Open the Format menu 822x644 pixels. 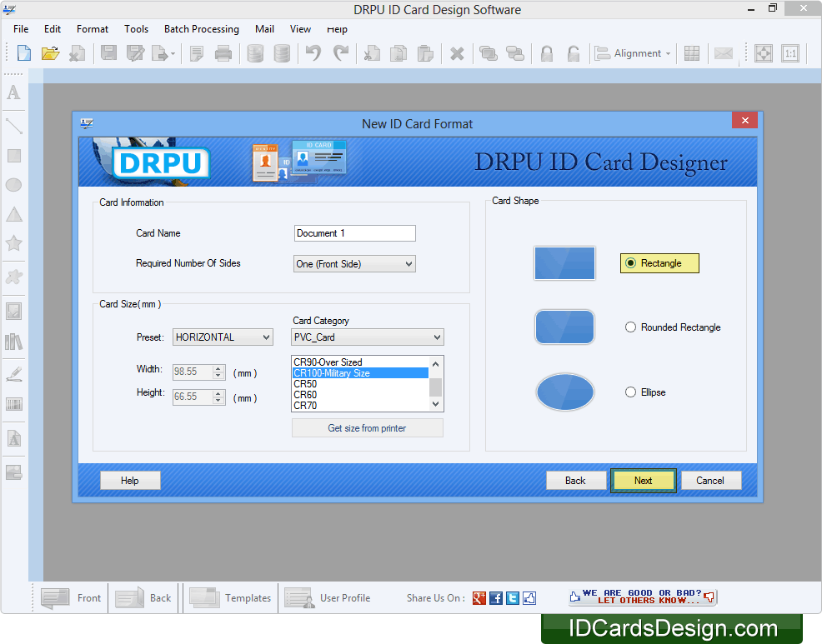pos(93,29)
